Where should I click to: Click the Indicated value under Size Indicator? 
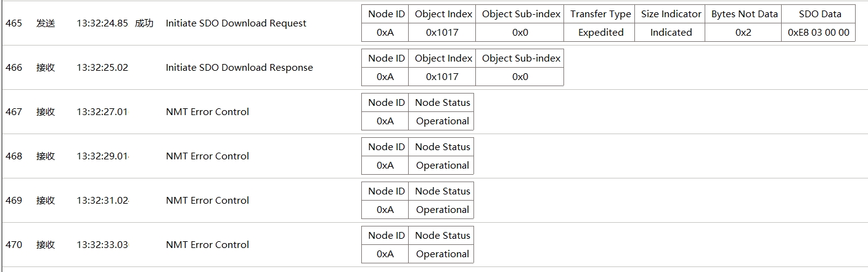pos(671,33)
